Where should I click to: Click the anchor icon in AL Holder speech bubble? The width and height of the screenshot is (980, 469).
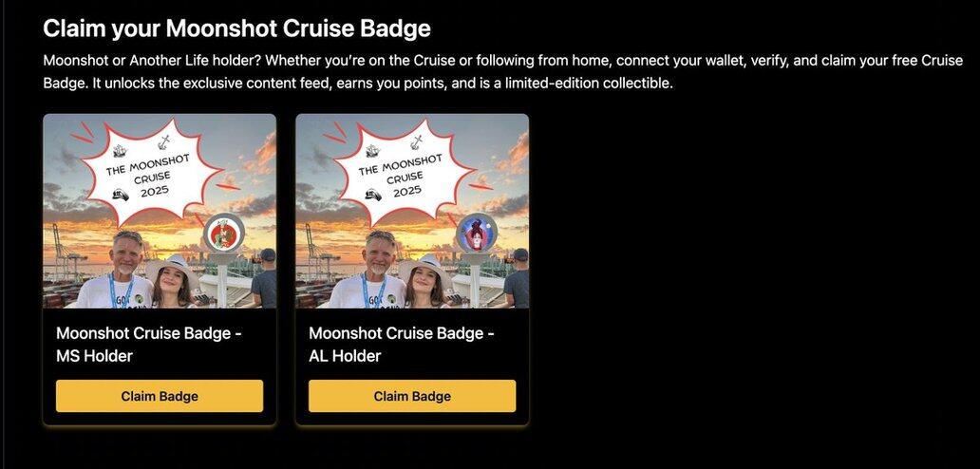point(416,141)
